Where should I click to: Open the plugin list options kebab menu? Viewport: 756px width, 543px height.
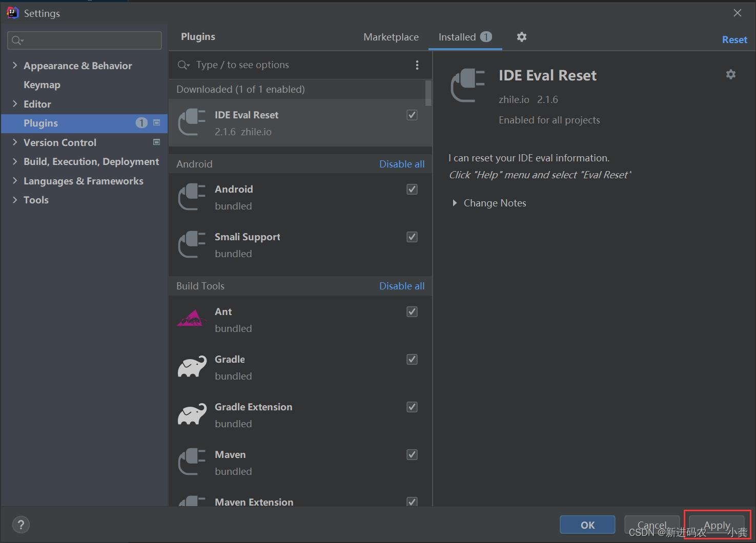417,65
